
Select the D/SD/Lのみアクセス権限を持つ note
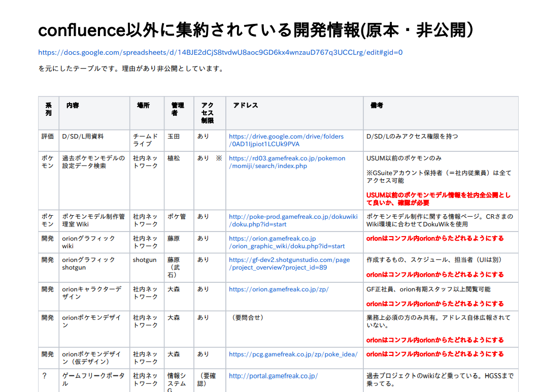coord(412,137)
